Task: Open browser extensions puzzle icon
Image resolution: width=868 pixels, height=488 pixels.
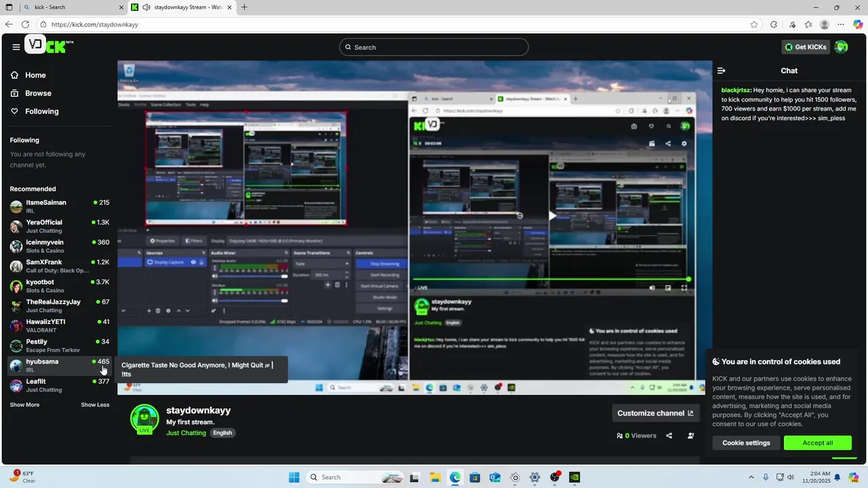Action: tap(774, 24)
